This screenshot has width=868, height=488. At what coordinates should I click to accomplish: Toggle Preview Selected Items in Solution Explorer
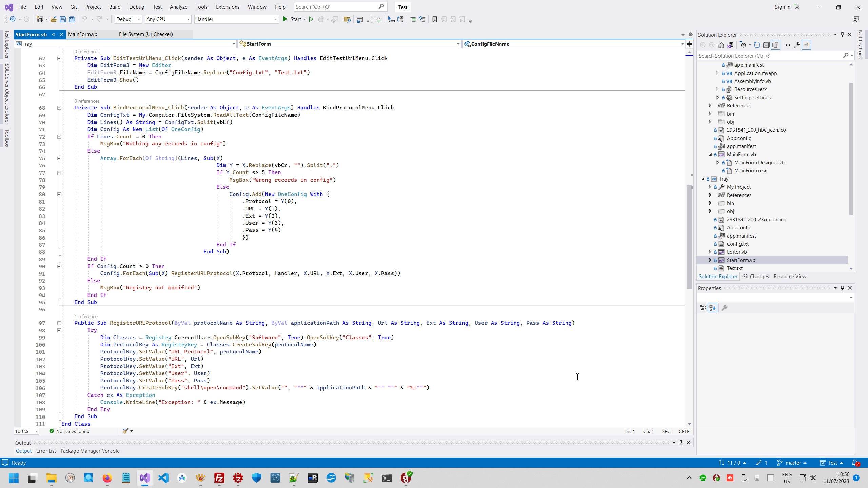click(x=806, y=45)
